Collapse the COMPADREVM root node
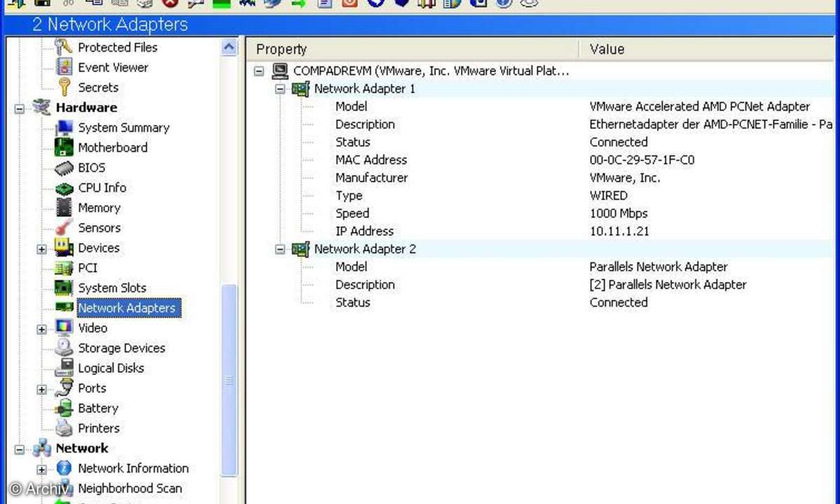 (259, 71)
